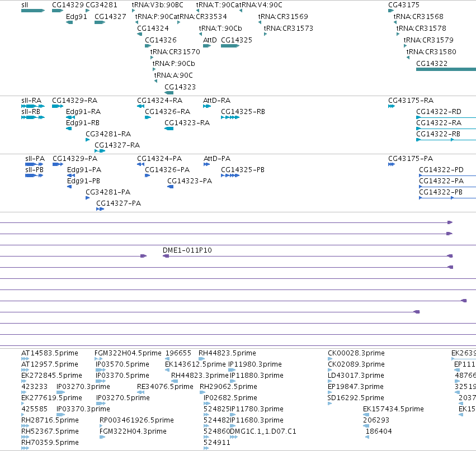
Task: Click transcript CG34281-RA
Action: (87, 140)
